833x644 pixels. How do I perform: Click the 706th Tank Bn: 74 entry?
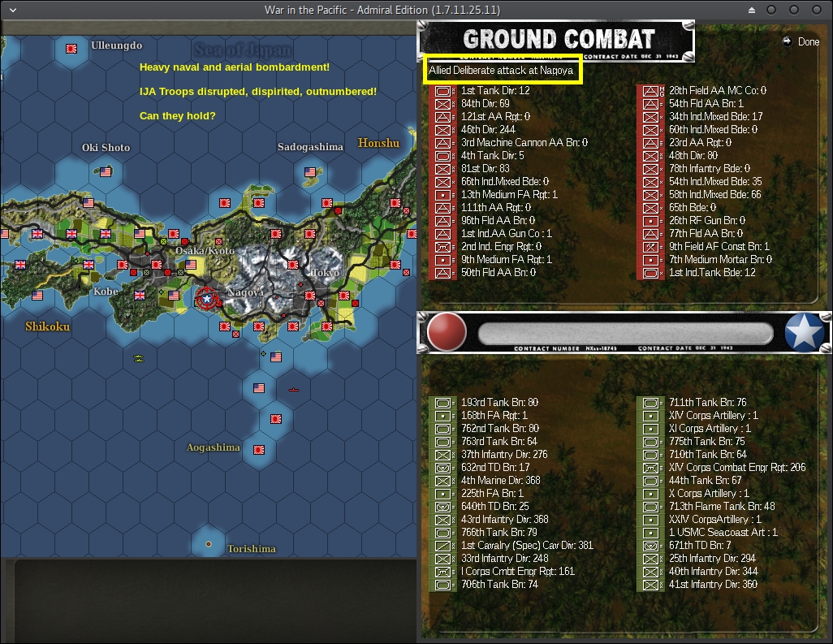click(499, 585)
